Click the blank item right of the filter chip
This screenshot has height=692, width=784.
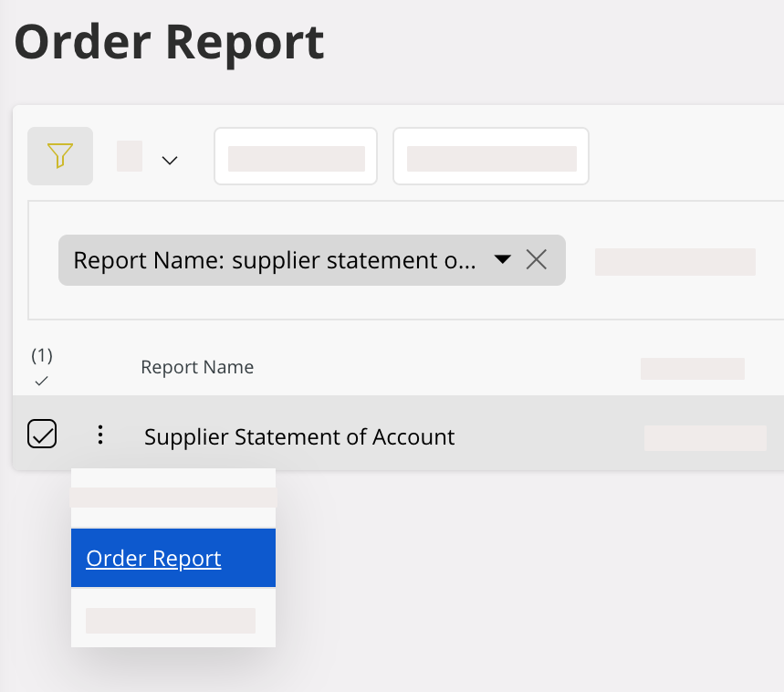tap(674, 261)
